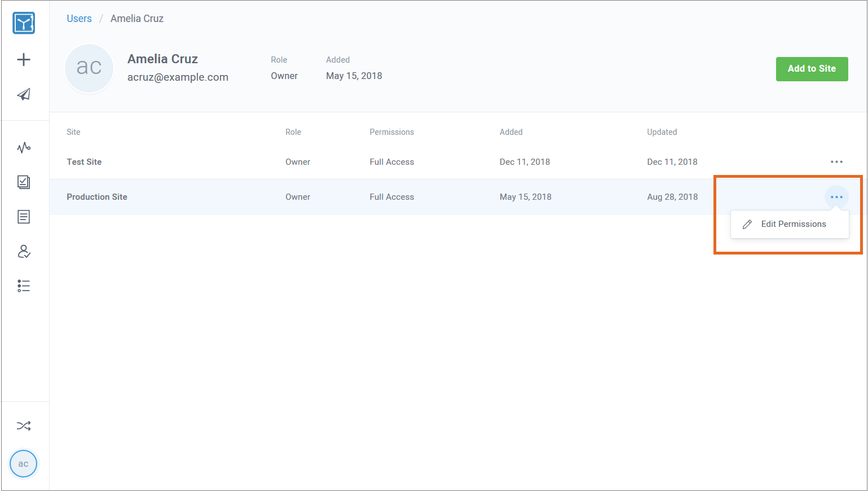The width and height of the screenshot is (868, 491).
Task: Click the Add to Site button
Action: pos(812,69)
